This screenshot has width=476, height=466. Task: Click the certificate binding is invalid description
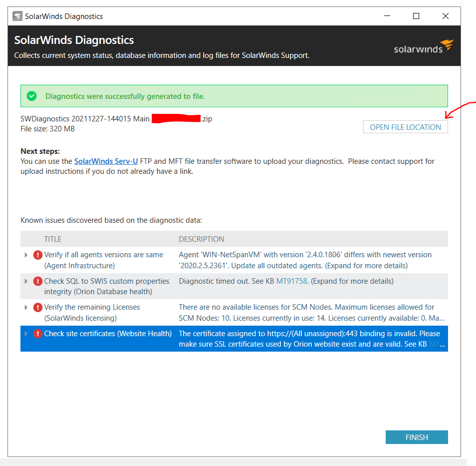tap(311, 339)
